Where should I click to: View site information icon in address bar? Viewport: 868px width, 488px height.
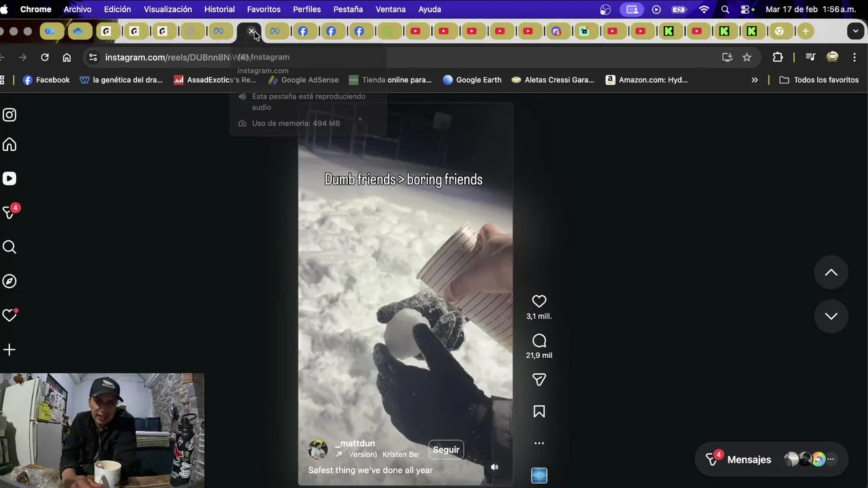[x=93, y=58]
